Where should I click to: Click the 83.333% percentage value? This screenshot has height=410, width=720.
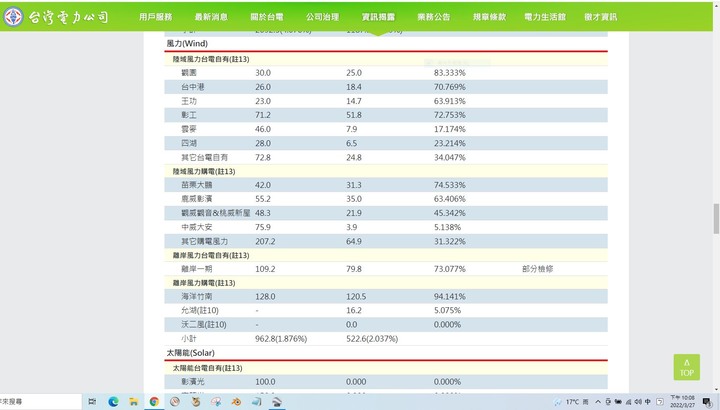pyautogui.click(x=450, y=73)
